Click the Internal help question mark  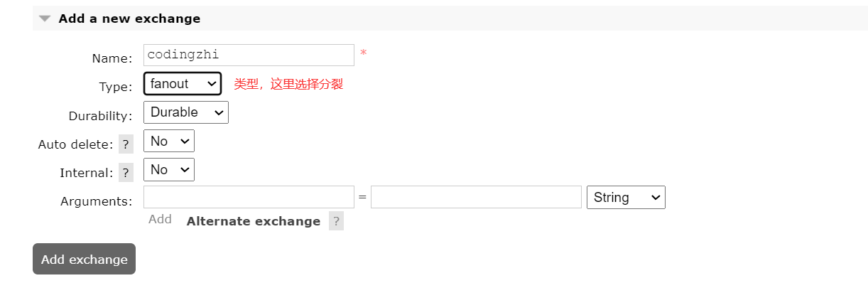click(x=126, y=173)
